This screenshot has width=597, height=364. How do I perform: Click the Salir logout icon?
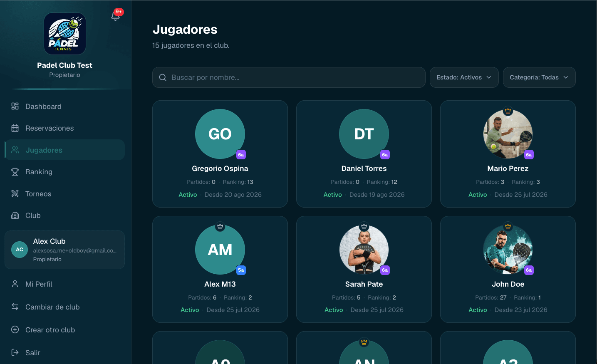coord(15,352)
